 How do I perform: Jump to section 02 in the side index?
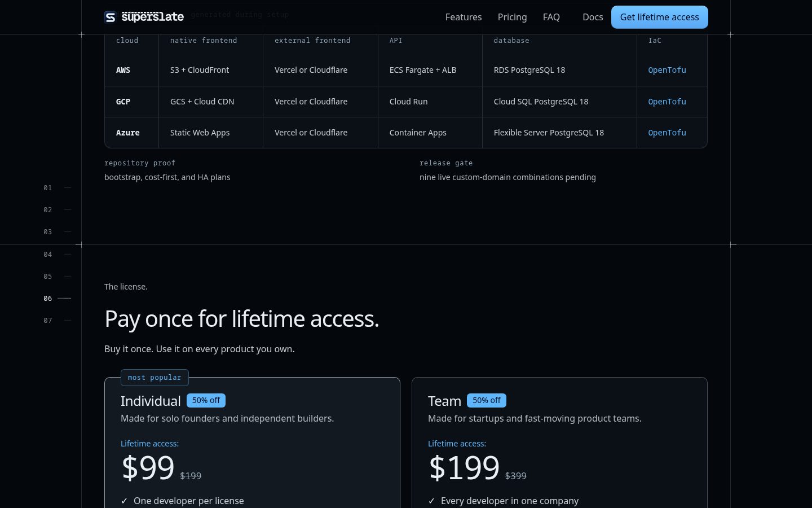tap(57, 209)
